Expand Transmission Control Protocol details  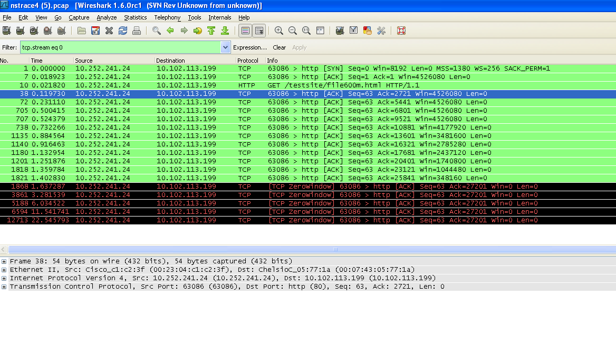point(4,287)
